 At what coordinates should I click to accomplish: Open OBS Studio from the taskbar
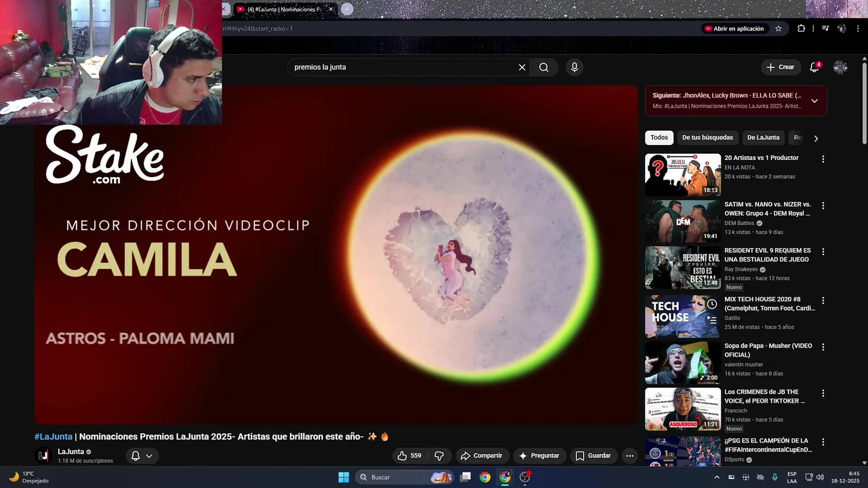click(525, 477)
